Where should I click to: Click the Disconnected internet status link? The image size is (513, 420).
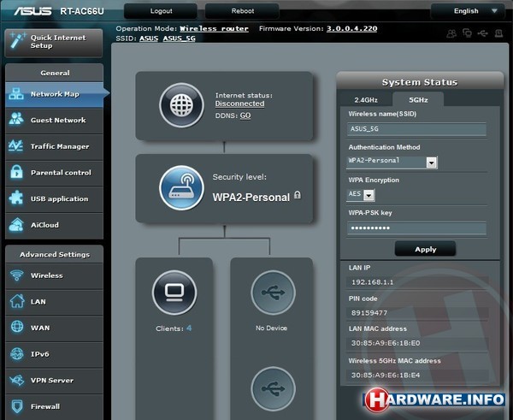(x=239, y=104)
